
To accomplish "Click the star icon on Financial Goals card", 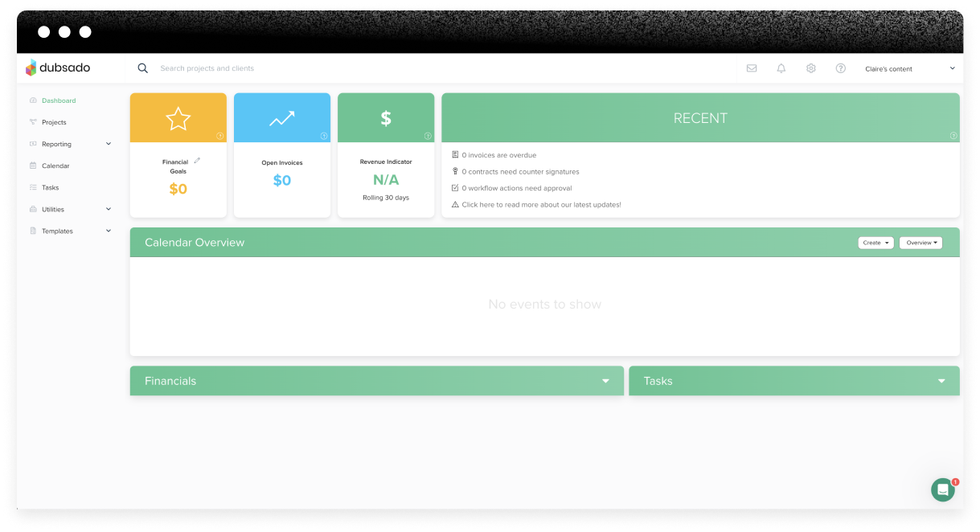I will coord(178,117).
